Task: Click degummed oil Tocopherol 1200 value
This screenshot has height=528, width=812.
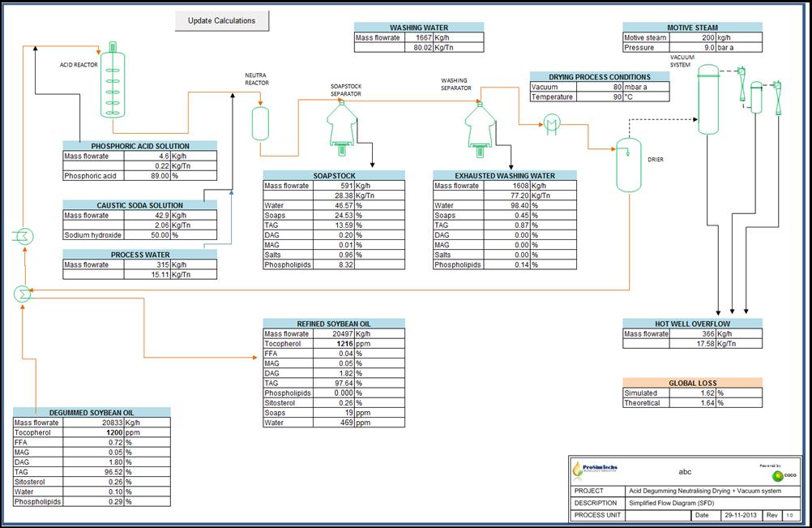Action: coord(100,433)
